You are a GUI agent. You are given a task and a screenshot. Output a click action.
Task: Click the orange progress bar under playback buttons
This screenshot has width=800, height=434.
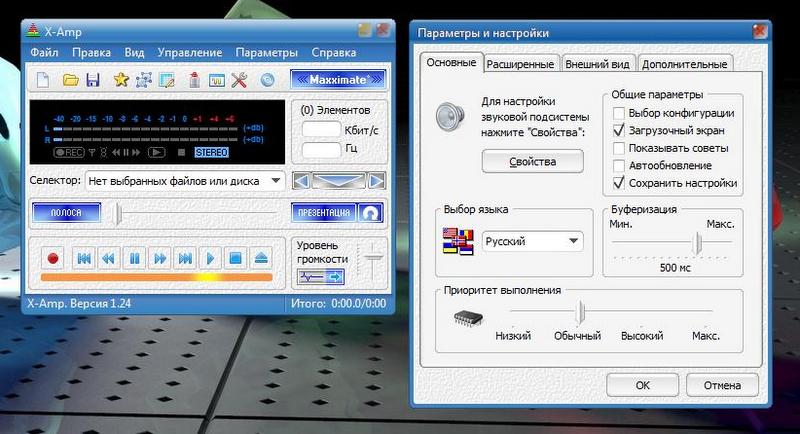click(x=157, y=277)
